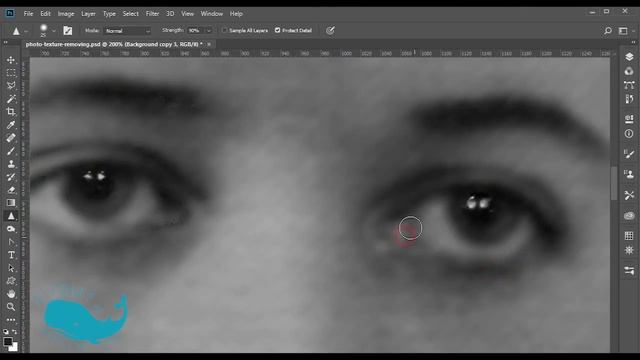This screenshot has height=360, width=640.
Task: Select the Custom Shape tool
Action: coord(11,281)
